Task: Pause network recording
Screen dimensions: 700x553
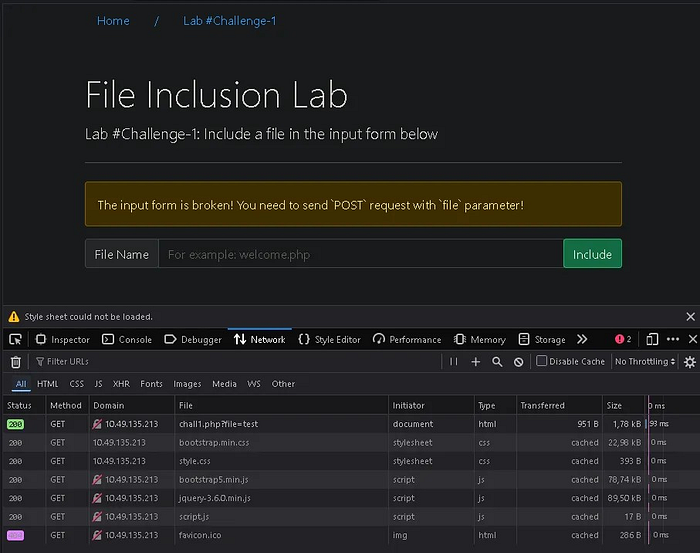Action: point(454,362)
